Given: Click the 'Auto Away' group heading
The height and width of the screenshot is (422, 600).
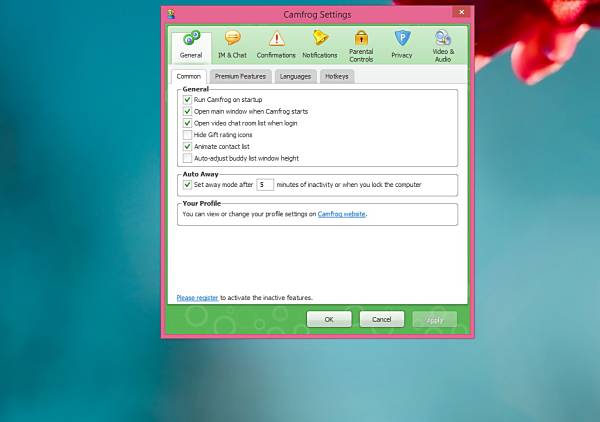Looking at the screenshot, I should click(x=201, y=174).
